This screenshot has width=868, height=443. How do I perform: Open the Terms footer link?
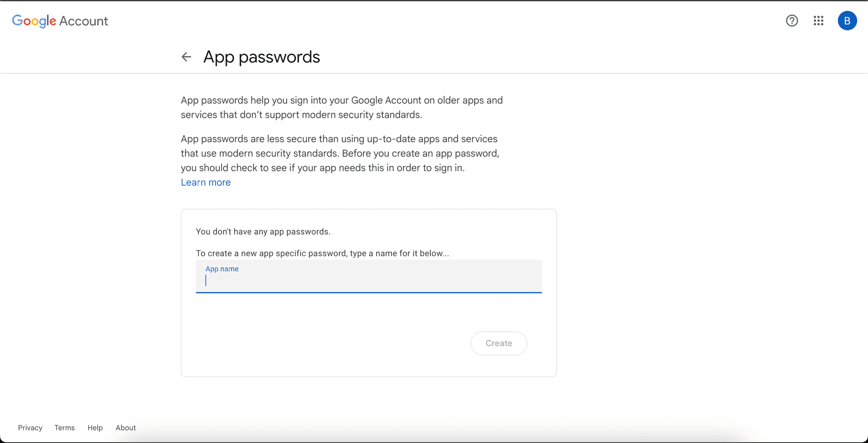point(64,428)
